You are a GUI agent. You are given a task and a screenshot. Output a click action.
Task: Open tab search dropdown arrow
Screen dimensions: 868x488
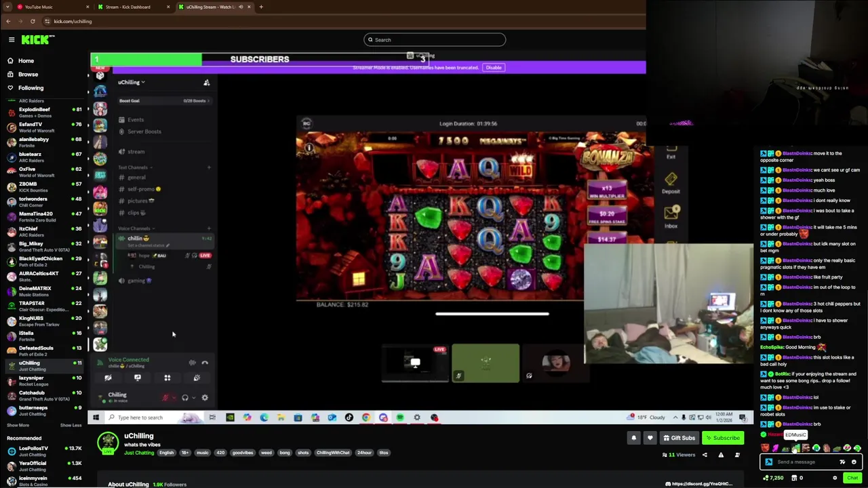coord(7,7)
